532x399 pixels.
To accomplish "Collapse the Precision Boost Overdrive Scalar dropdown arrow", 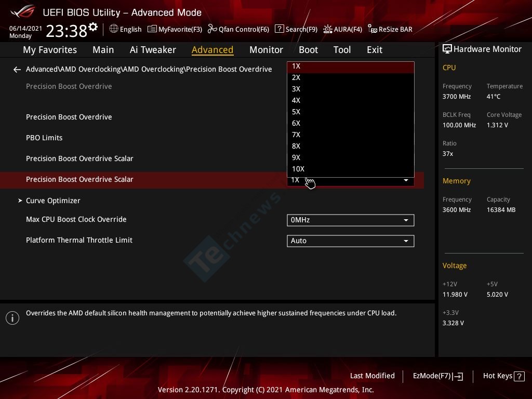I will [406, 180].
